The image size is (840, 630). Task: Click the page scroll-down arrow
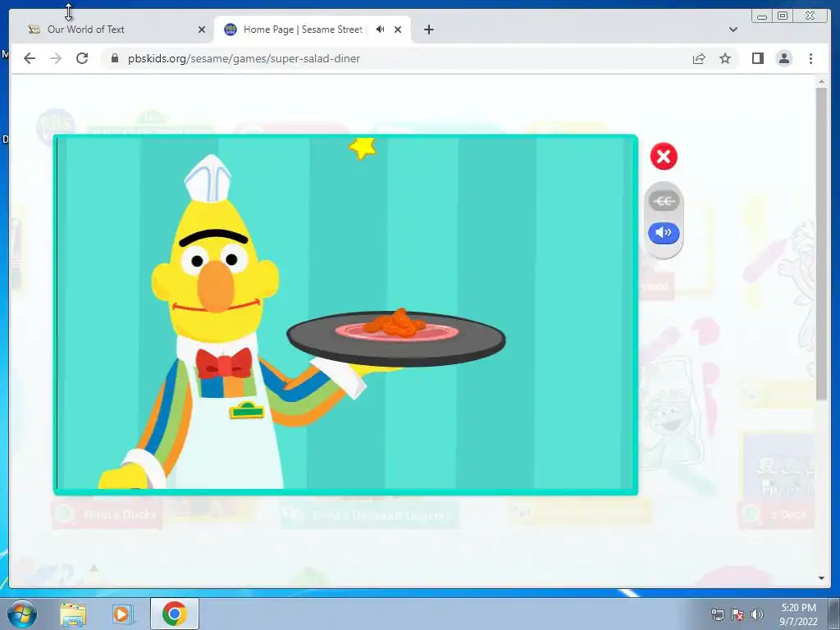click(x=821, y=578)
